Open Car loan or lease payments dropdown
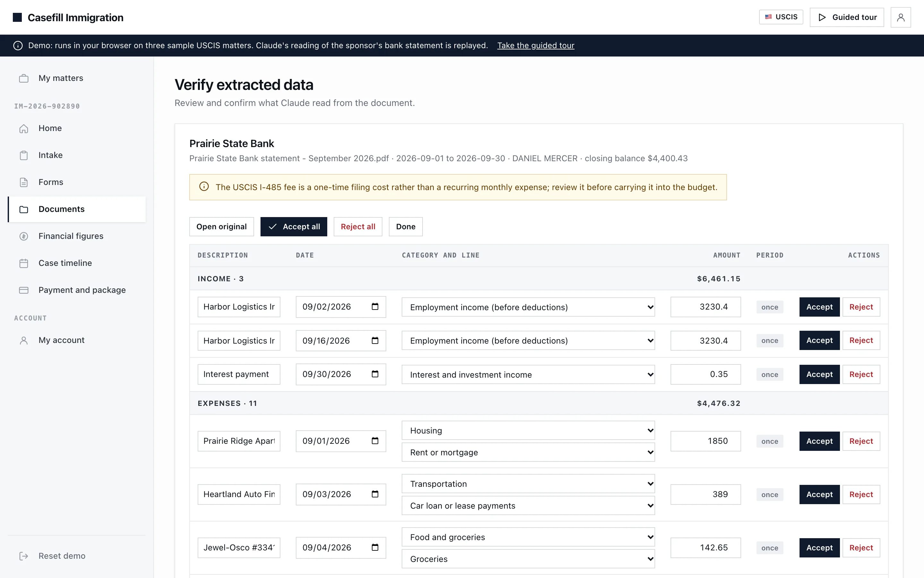Viewport: 924px width, 578px height. pyautogui.click(x=528, y=505)
